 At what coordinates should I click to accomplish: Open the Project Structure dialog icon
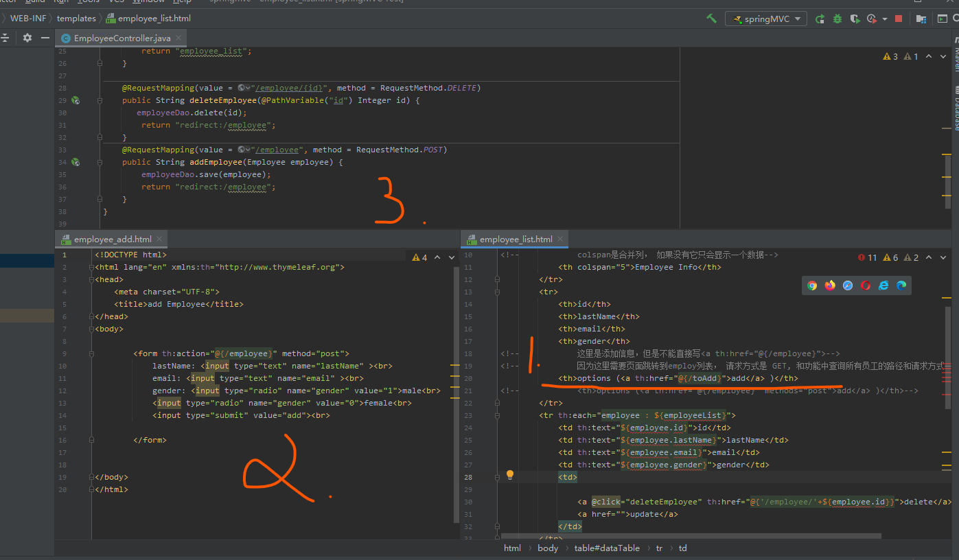tap(921, 19)
